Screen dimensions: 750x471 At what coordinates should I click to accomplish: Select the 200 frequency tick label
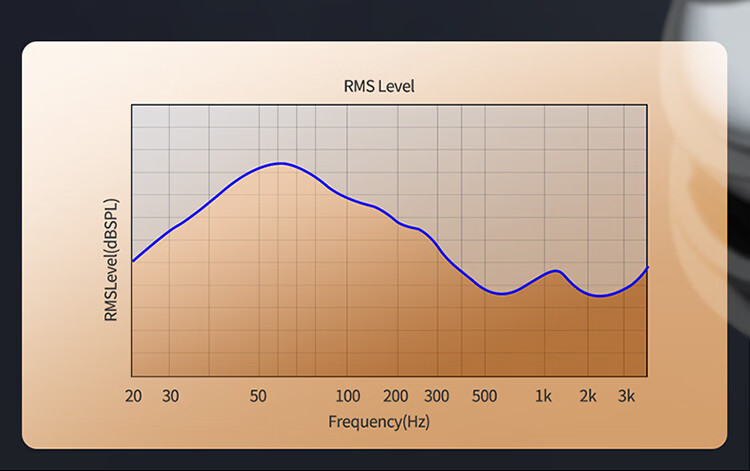(x=396, y=396)
